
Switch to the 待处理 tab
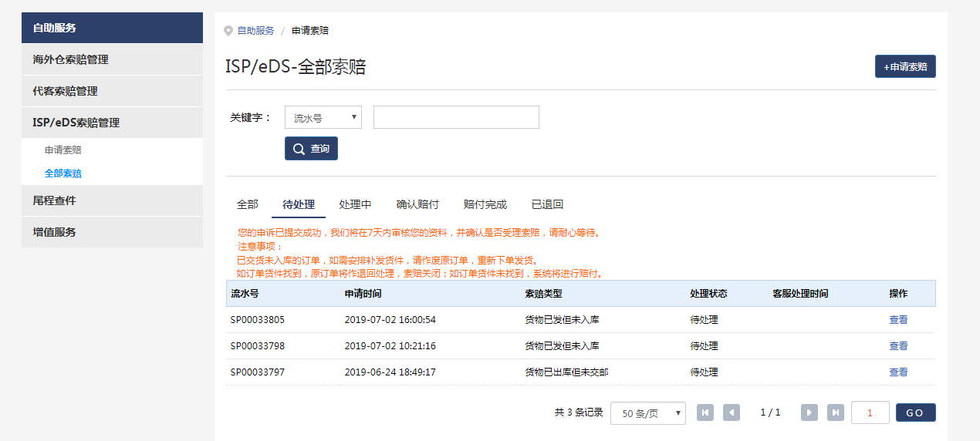point(299,204)
